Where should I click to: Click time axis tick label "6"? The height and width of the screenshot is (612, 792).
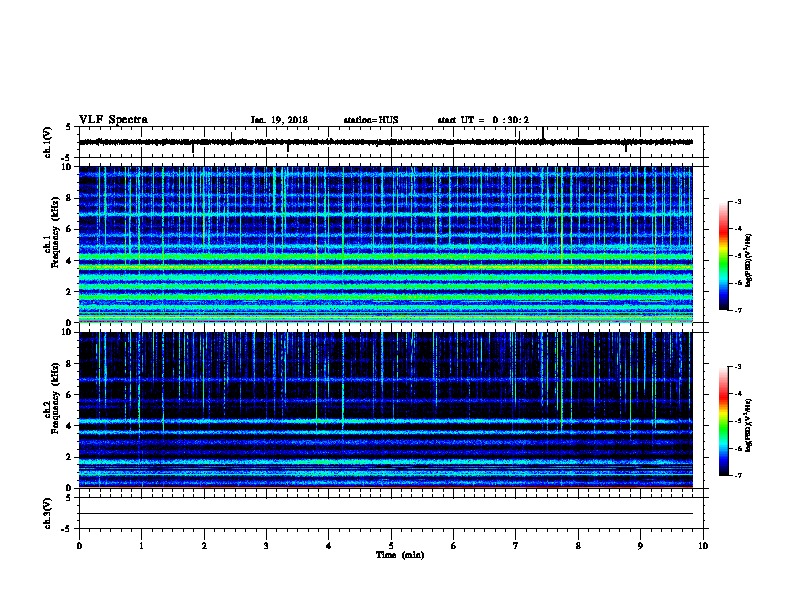(454, 545)
